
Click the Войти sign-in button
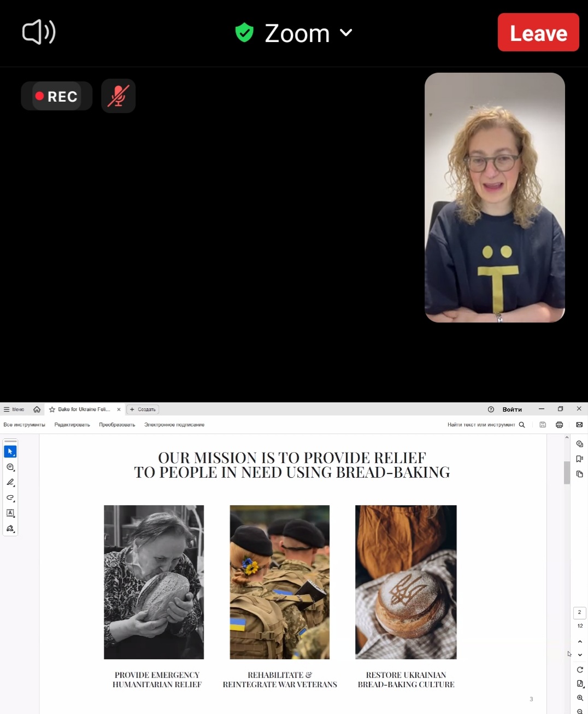[513, 409]
